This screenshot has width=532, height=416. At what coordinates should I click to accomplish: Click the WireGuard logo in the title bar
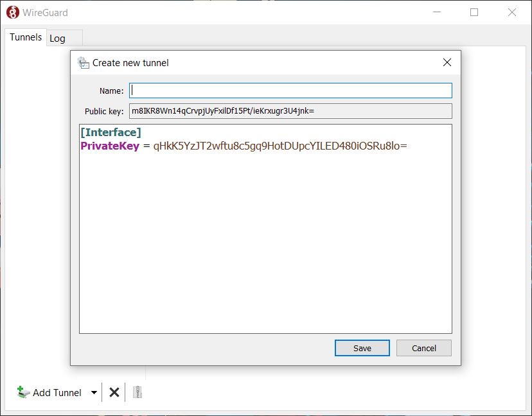[13, 12]
